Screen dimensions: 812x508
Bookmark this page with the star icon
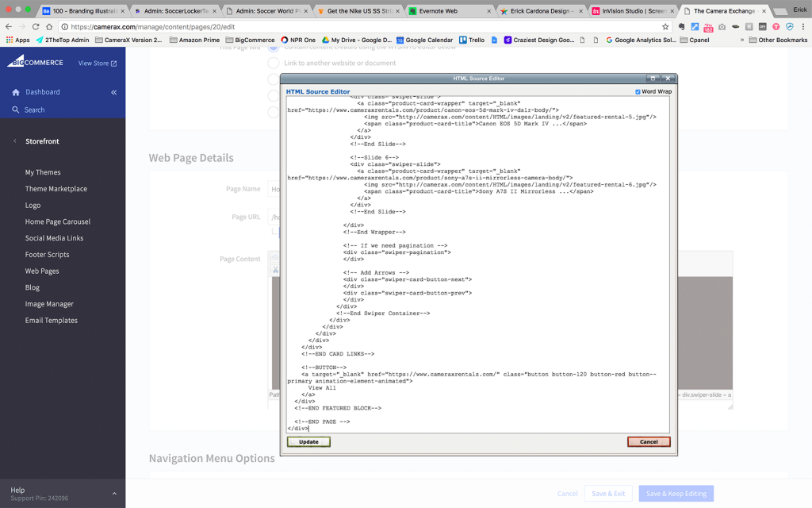click(x=665, y=26)
